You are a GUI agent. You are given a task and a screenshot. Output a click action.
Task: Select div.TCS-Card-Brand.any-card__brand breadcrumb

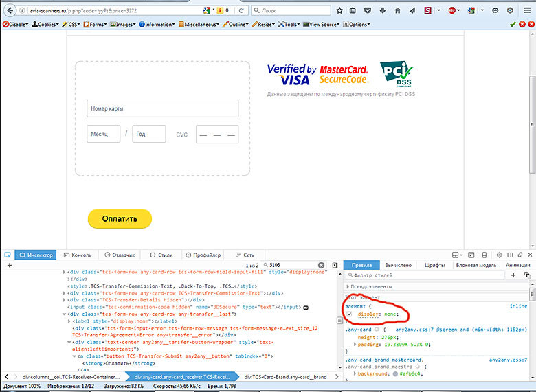coord(285,377)
